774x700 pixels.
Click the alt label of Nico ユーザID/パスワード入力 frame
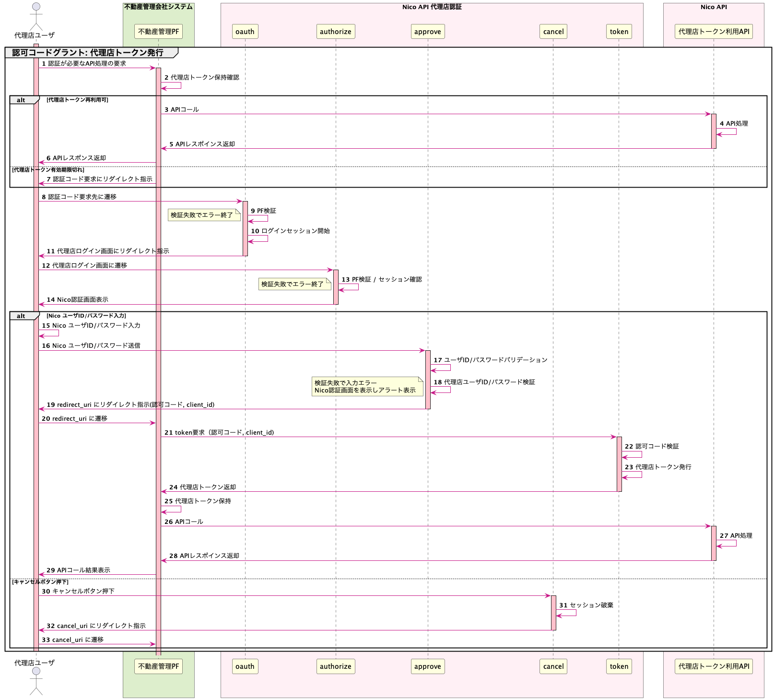pos(21,316)
